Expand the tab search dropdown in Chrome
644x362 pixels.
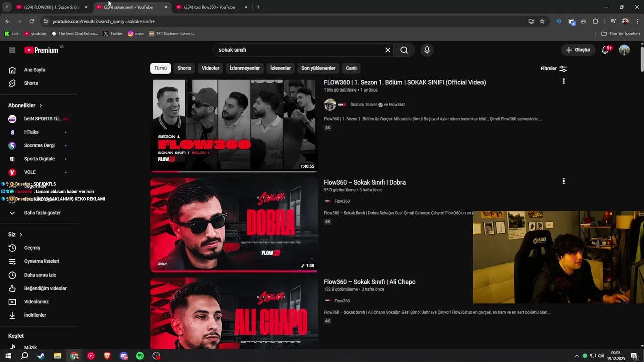pos(7,7)
